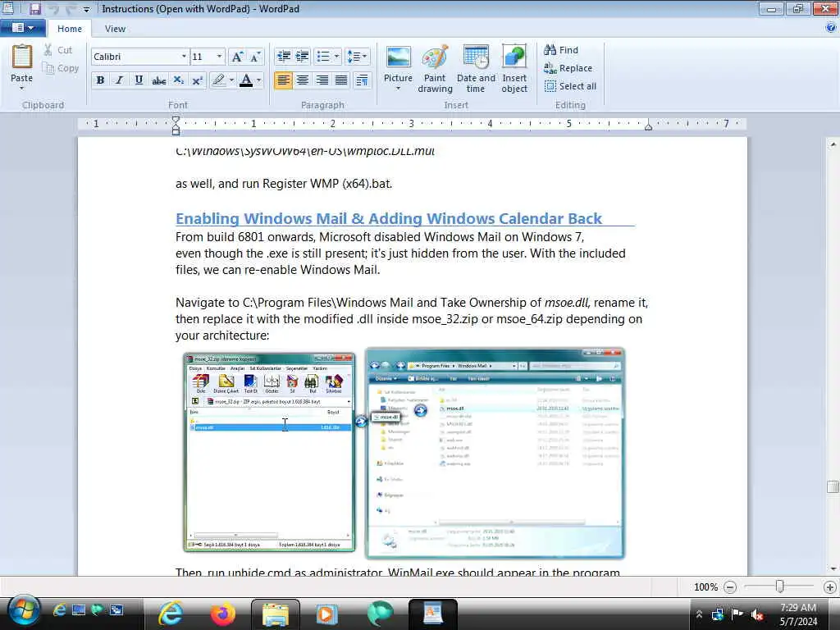Open WordPad Help
840x630 pixels.
pos(831,28)
